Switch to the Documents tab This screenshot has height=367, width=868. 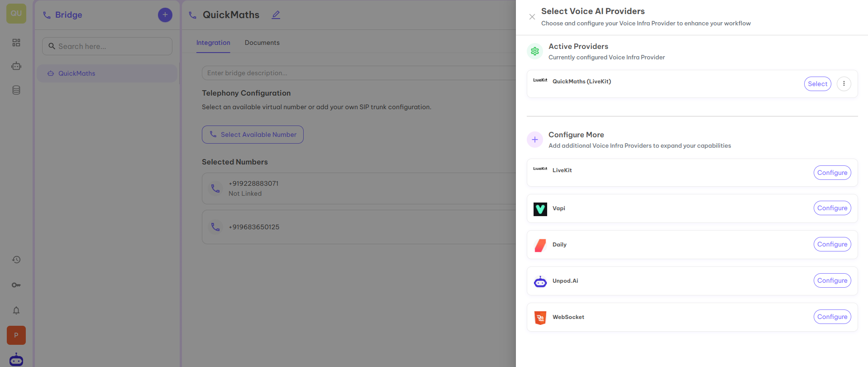(262, 43)
